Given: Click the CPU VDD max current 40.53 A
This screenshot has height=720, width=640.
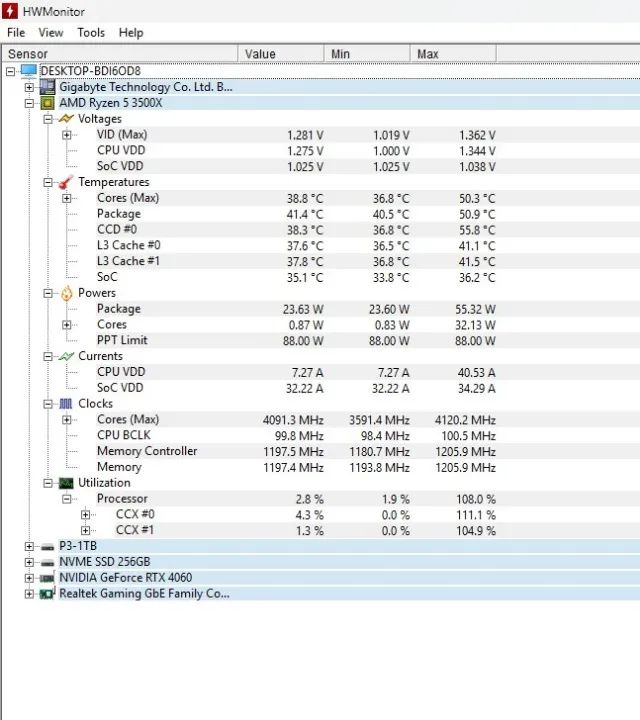Looking at the screenshot, I should [x=476, y=373].
